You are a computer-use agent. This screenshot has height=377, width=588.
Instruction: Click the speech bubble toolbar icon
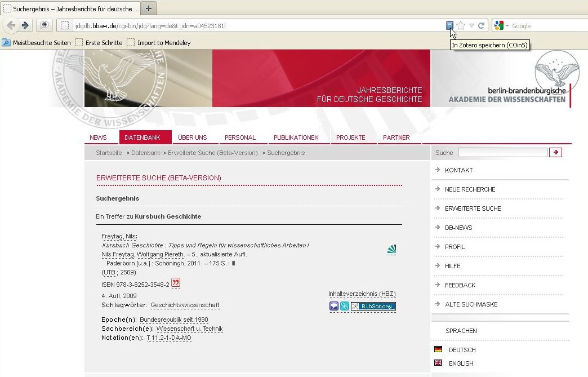click(x=44, y=25)
